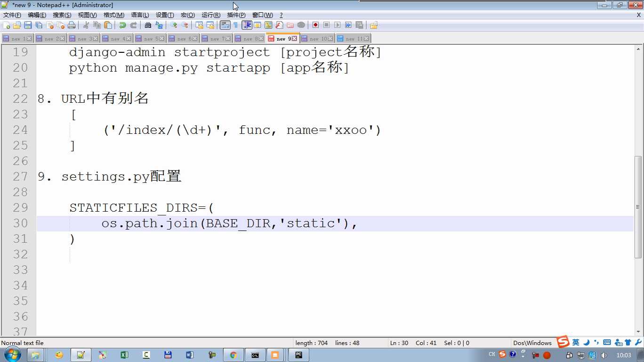Open the 宏(O) menu
The height and width of the screenshot is (362, 644).
188,15
